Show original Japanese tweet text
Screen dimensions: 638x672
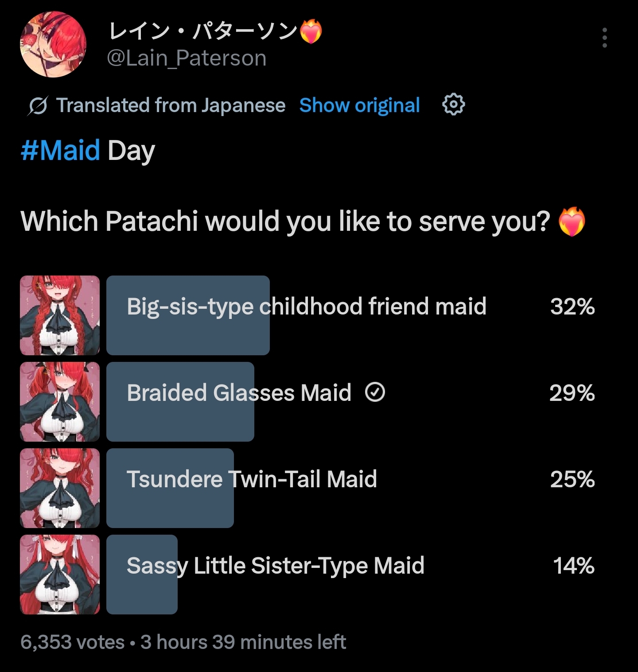tap(359, 105)
